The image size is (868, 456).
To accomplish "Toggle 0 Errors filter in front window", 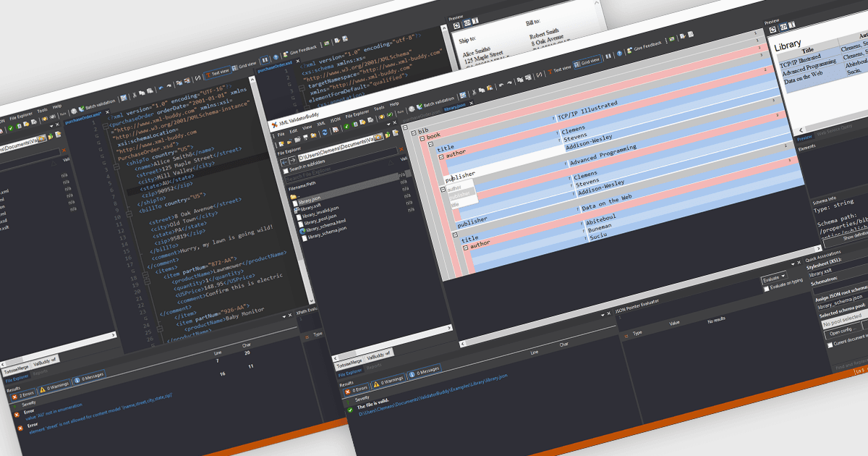I will 357,390.
